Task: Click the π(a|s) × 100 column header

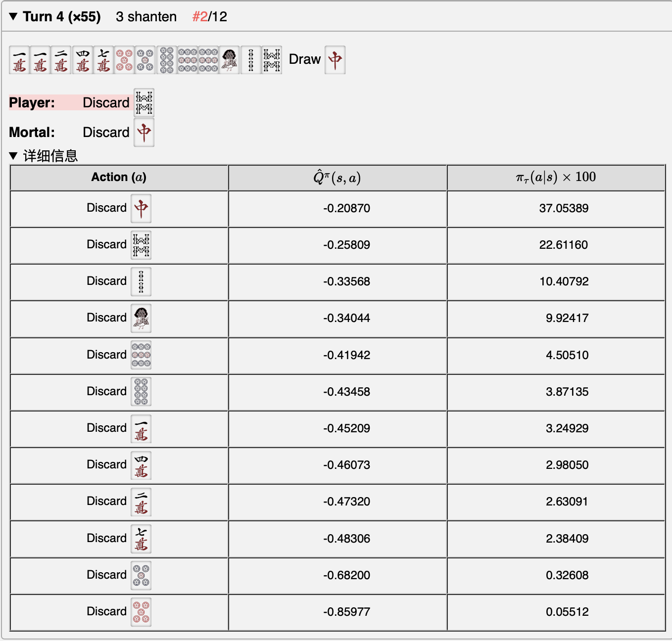Action: pos(556,178)
